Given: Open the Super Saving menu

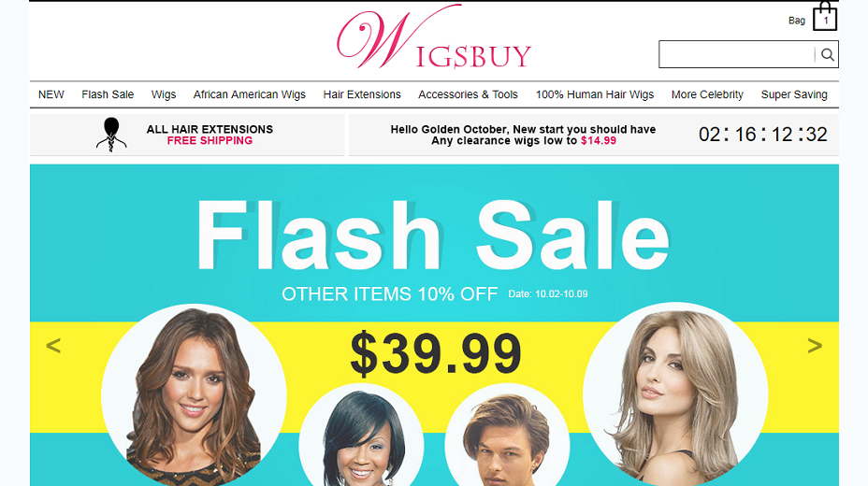Looking at the screenshot, I should pyautogui.click(x=794, y=94).
